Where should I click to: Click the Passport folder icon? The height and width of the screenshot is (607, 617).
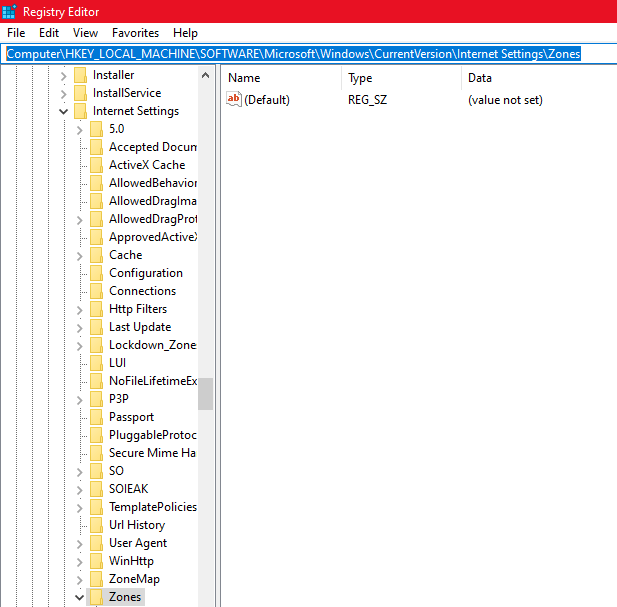coord(96,417)
